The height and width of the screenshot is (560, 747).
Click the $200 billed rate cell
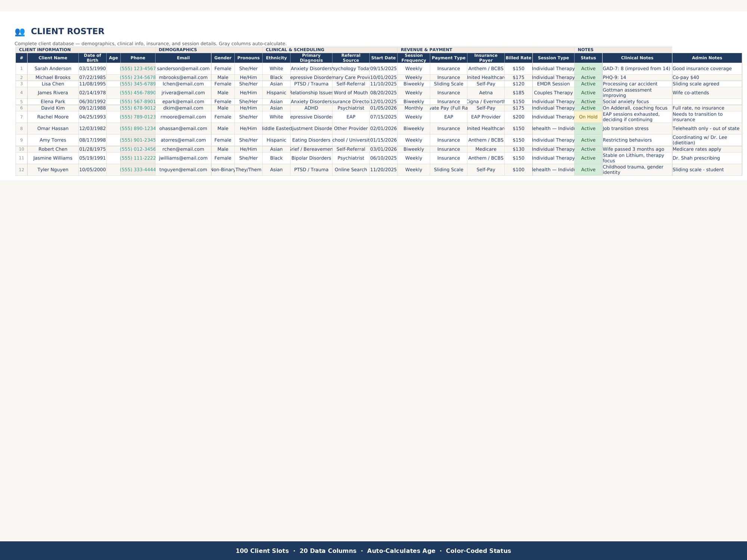click(518, 117)
